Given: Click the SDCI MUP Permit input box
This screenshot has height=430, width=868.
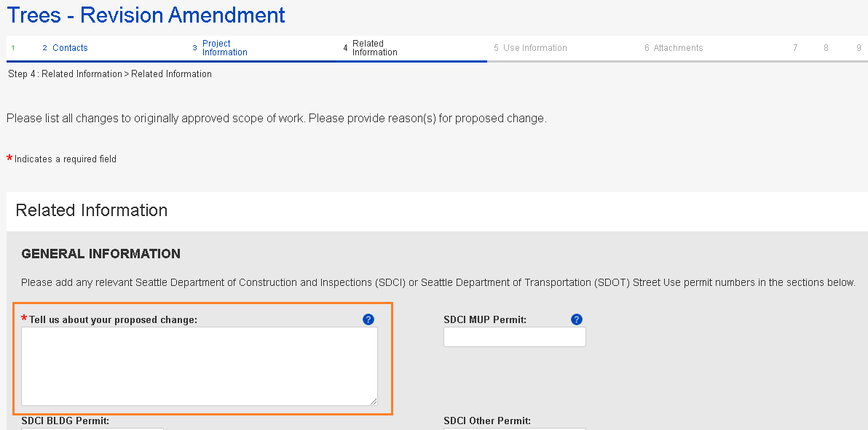Looking at the screenshot, I should [x=514, y=337].
